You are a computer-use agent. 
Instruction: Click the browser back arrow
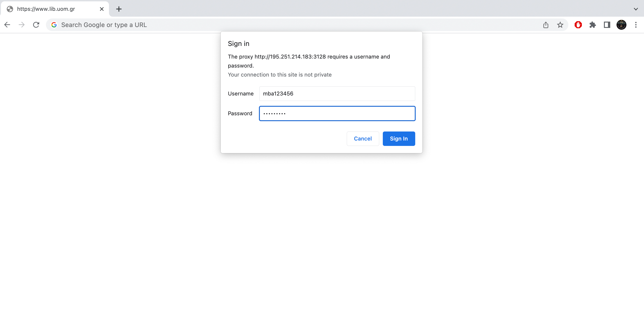click(7, 25)
